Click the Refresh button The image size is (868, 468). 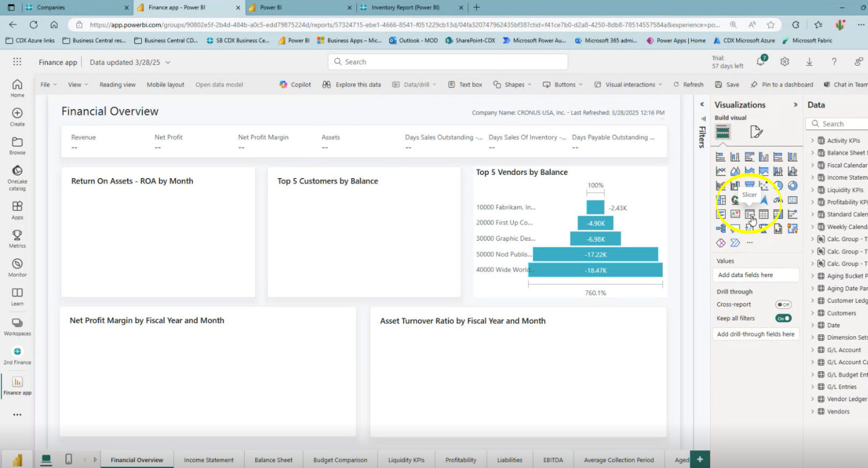click(x=689, y=85)
